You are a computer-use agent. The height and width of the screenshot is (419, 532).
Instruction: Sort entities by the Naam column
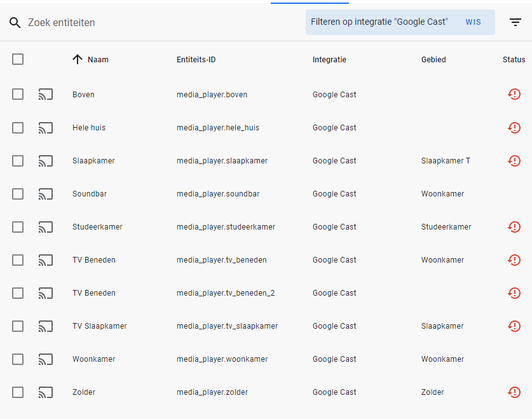(x=97, y=59)
